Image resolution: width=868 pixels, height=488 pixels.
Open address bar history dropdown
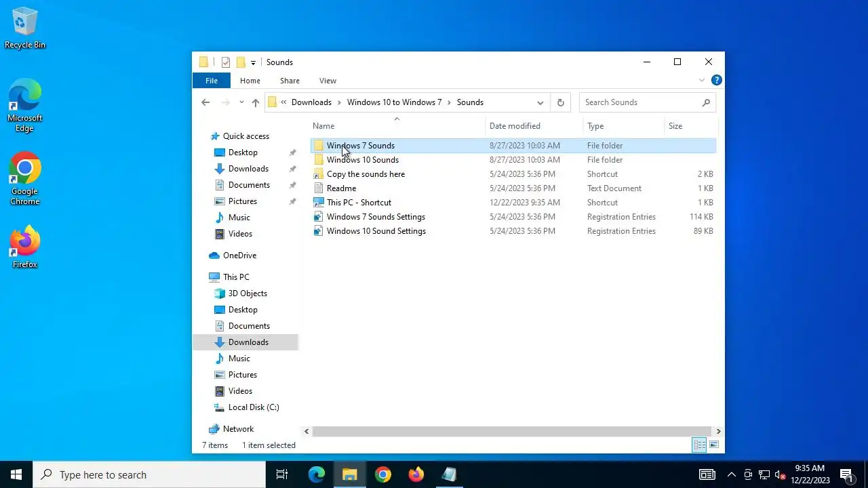pos(540,102)
